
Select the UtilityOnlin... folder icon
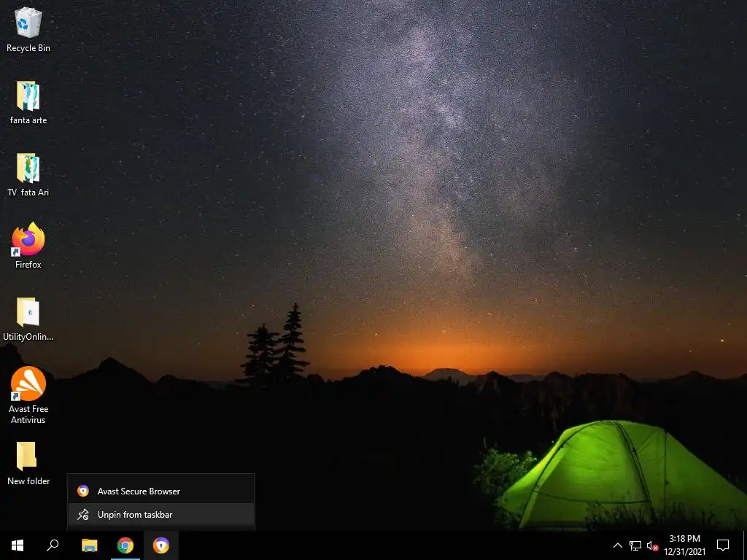click(x=28, y=319)
